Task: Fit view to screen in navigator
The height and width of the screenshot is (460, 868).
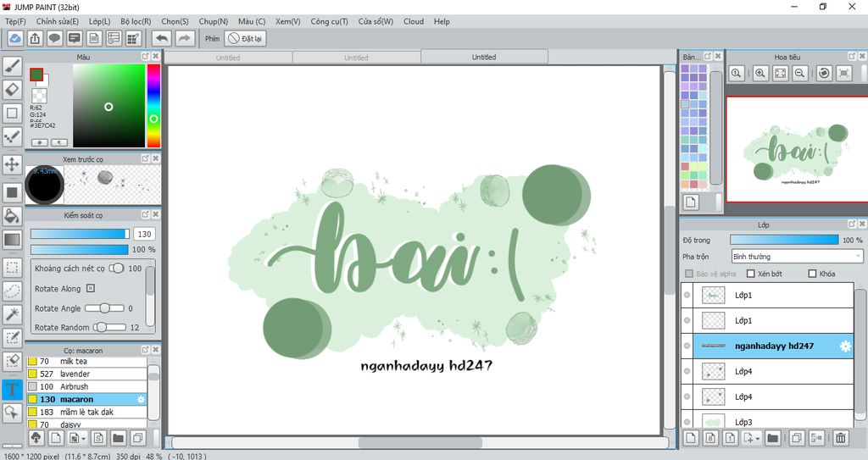Action: click(x=780, y=73)
